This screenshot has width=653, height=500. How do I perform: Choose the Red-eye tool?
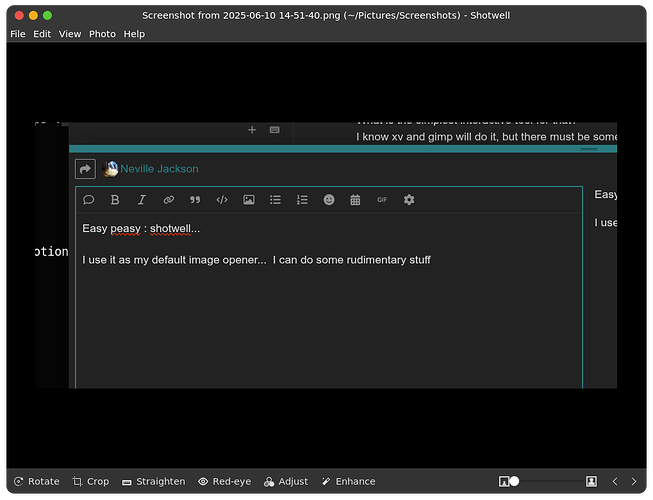click(224, 482)
